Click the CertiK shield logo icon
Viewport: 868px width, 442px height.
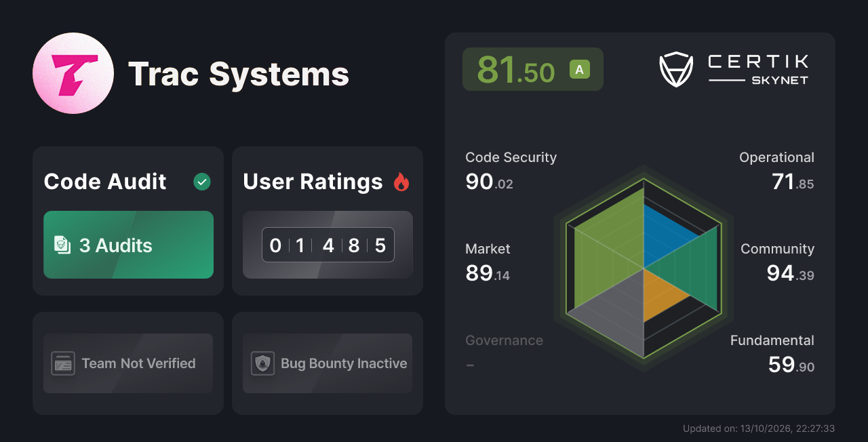coord(676,70)
